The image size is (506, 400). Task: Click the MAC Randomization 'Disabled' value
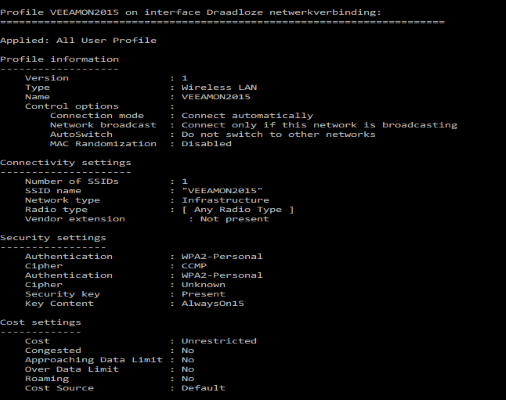(206, 144)
